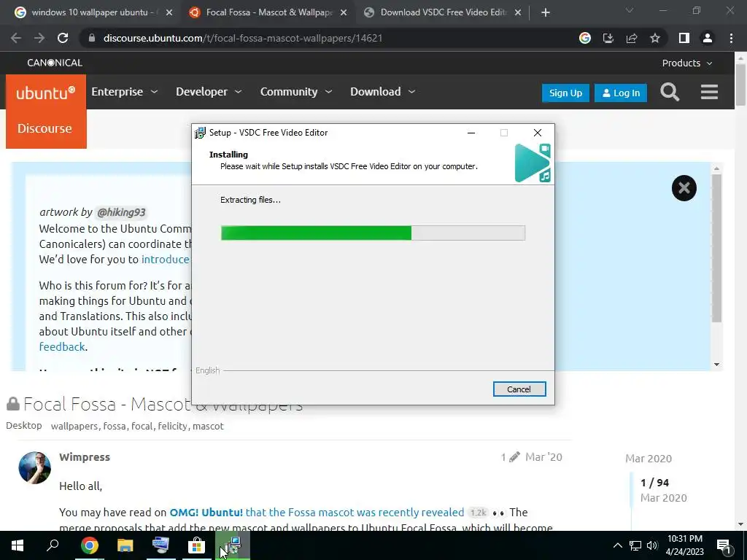Expand the Products dropdown
This screenshot has width=747, height=560.
687,63
